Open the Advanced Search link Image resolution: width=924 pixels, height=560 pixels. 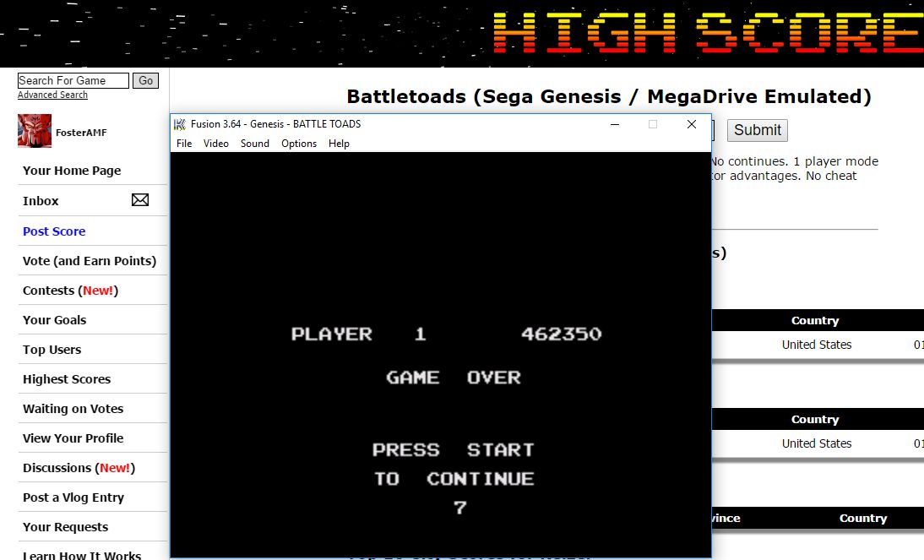tap(52, 95)
